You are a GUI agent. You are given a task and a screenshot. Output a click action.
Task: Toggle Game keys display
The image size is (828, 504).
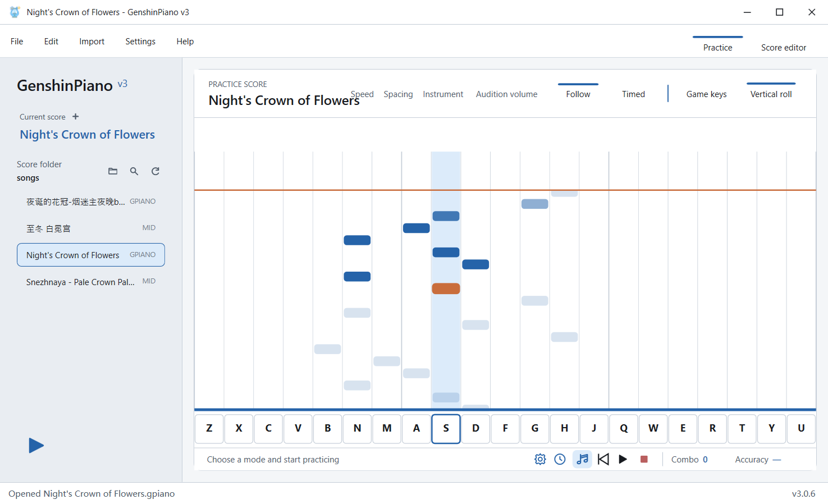coord(706,94)
